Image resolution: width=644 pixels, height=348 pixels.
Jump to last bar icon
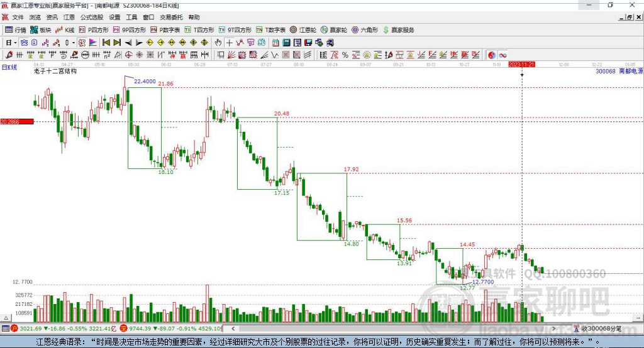coord(117,43)
